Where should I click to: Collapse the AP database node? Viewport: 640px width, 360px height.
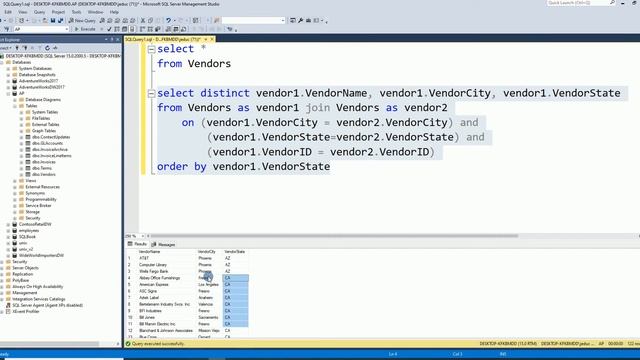[8, 93]
